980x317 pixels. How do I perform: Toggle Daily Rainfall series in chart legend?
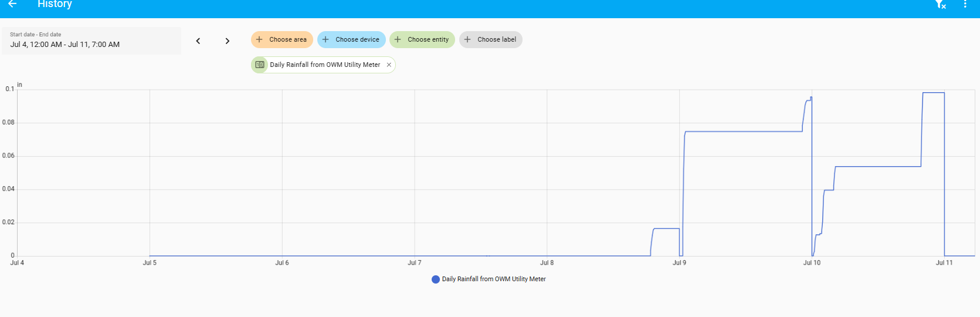coord(489,279)
